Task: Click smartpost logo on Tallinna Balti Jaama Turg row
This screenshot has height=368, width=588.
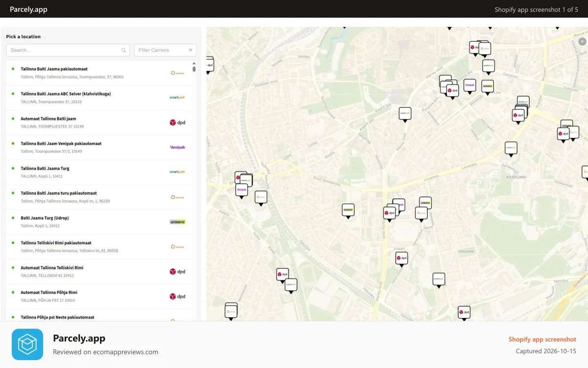Action: (177, 172)
